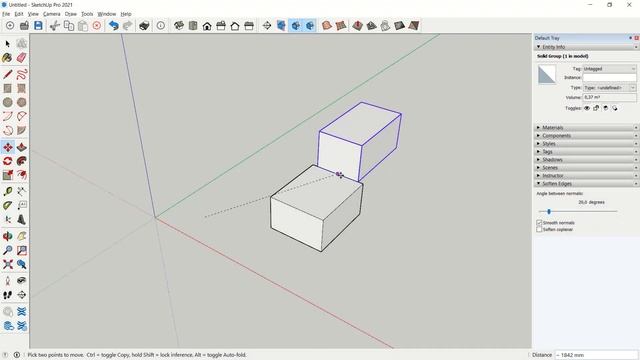Screen dimensions: 640x360
Task: Select the Line pencil tool
Action: click(8, 74)
